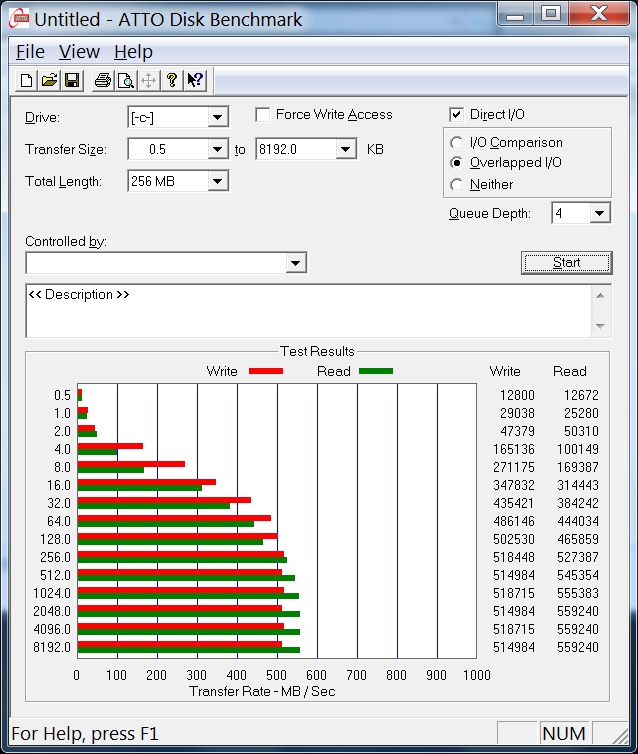
Task: Expand the Controlled by dropdown
Action: 295,263
